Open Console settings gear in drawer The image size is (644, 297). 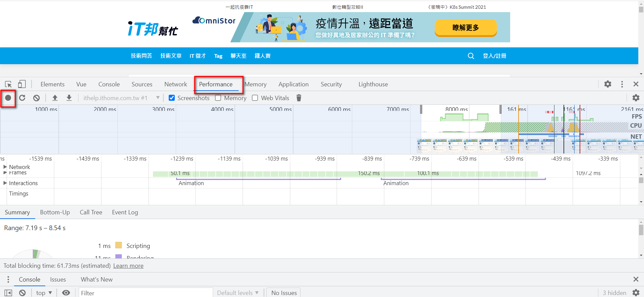coord(636,293)
